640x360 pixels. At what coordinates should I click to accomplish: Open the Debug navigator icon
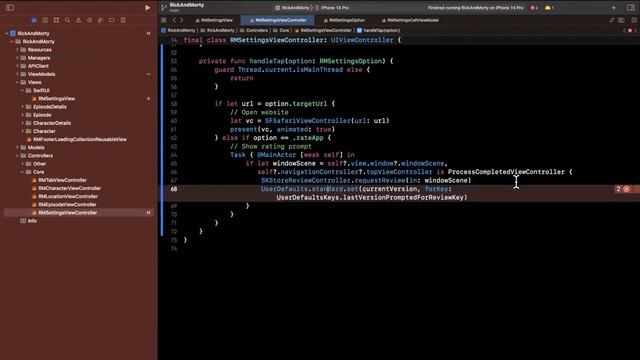tap(100, 20)
